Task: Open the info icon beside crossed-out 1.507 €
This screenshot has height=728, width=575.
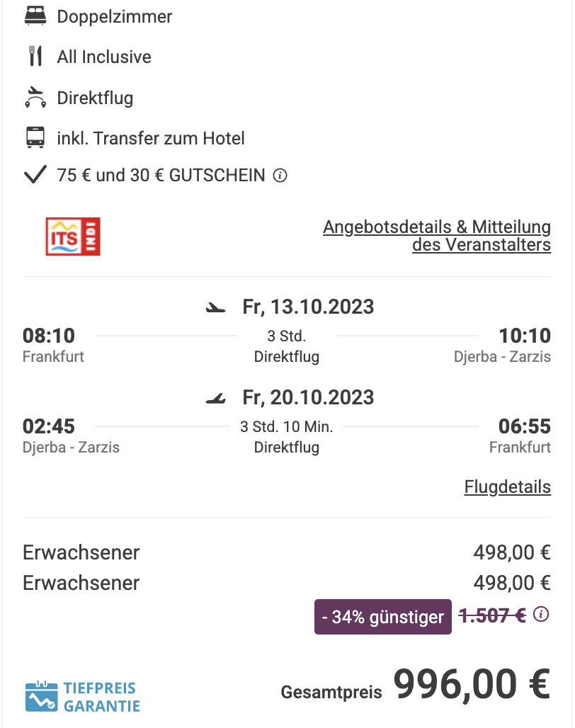Action: (541, 615)
